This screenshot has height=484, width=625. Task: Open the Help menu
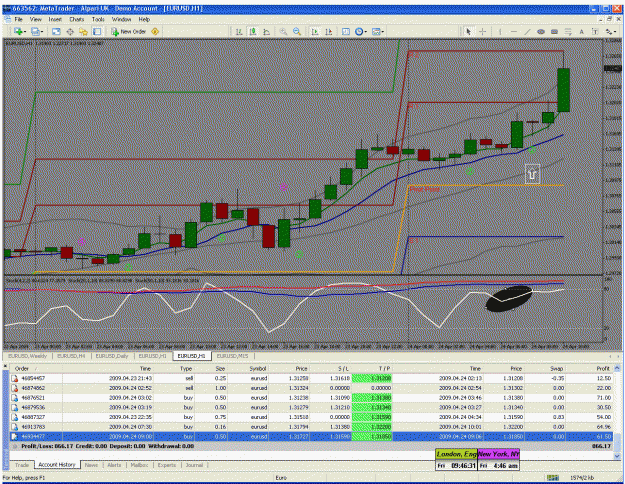click(144, 19)
